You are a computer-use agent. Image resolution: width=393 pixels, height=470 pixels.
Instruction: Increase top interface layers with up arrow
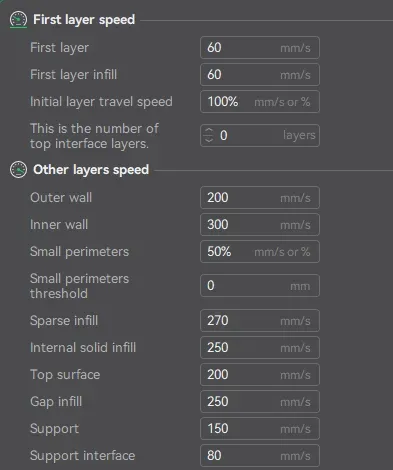tap(209, 131)
